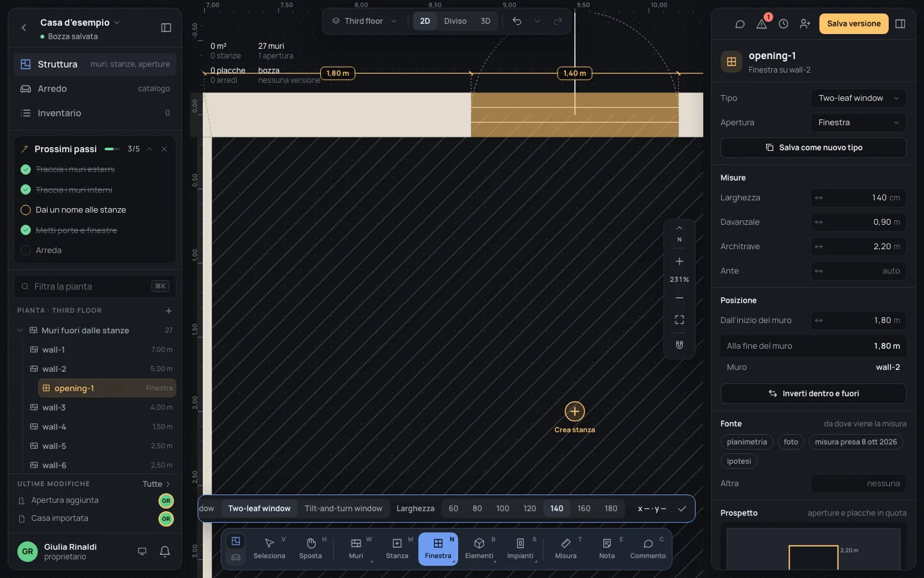Open the warnings triangle icon

(762, 24)
